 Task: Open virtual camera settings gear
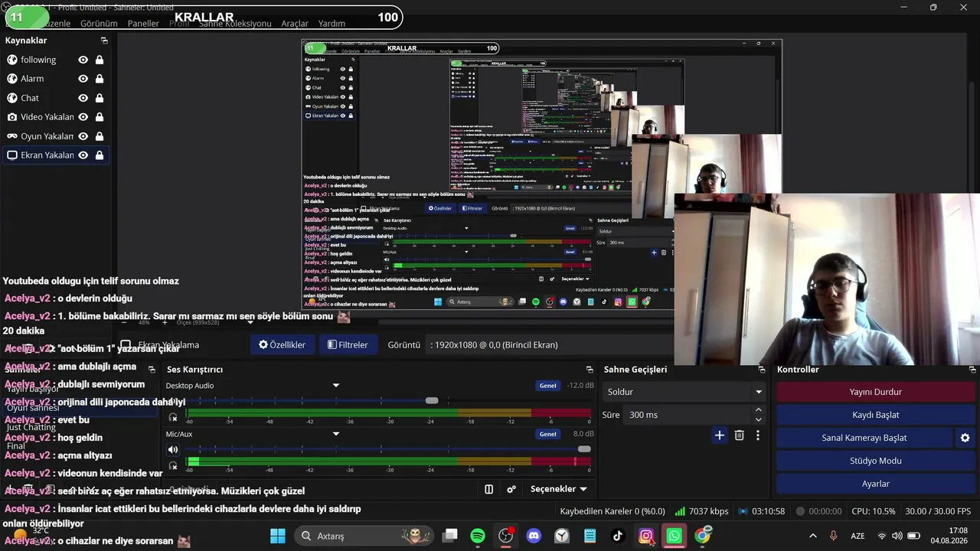(x=965, y=438)
